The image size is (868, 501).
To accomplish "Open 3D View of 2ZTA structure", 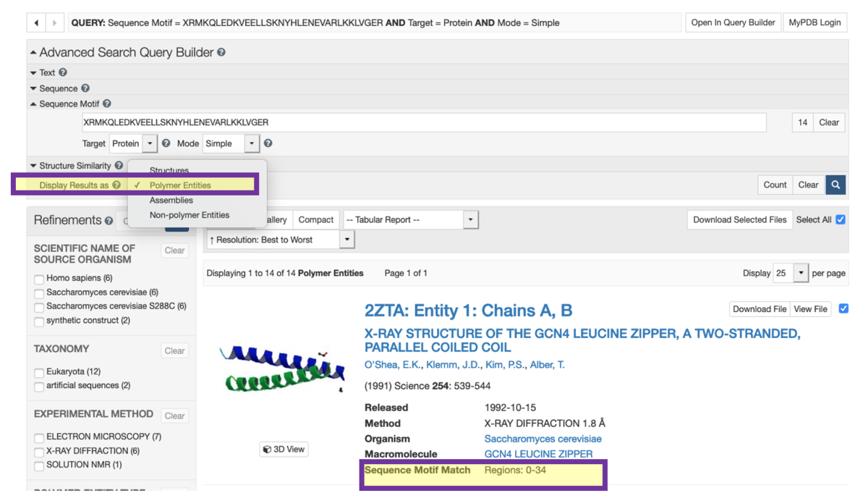I will tap(284, 449).
